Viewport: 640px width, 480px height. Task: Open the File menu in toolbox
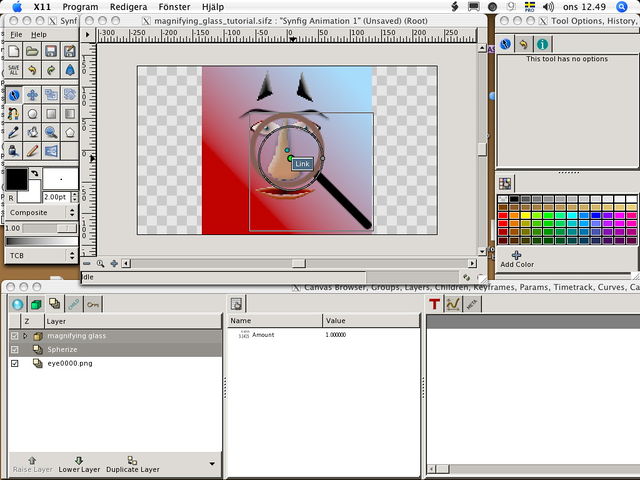click(x=16, y=35)
